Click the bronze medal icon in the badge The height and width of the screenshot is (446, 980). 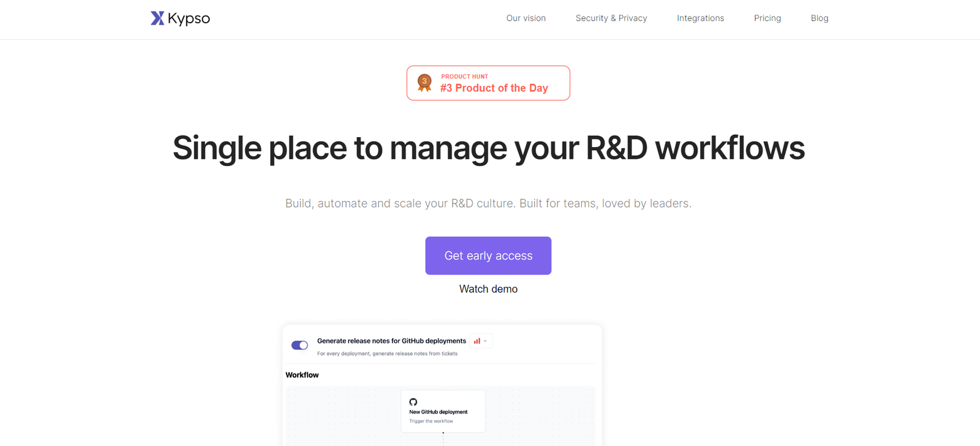pyautogui.click(x=424, y=83)
